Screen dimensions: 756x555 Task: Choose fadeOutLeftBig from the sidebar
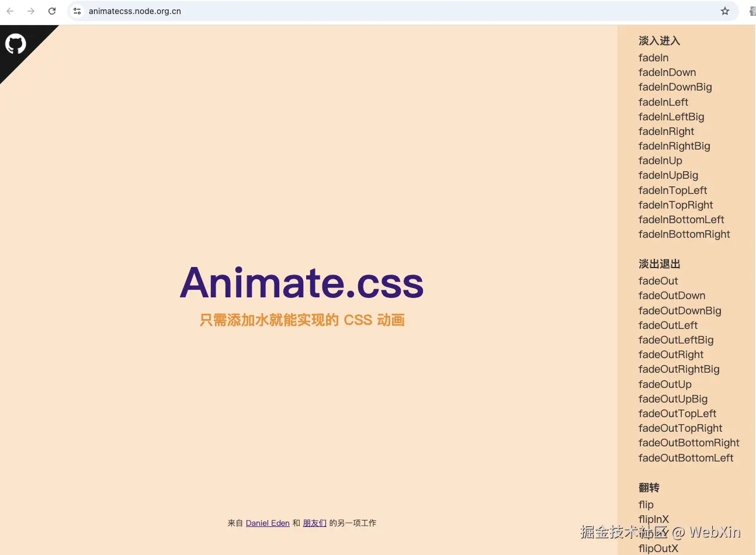[676, 340]
